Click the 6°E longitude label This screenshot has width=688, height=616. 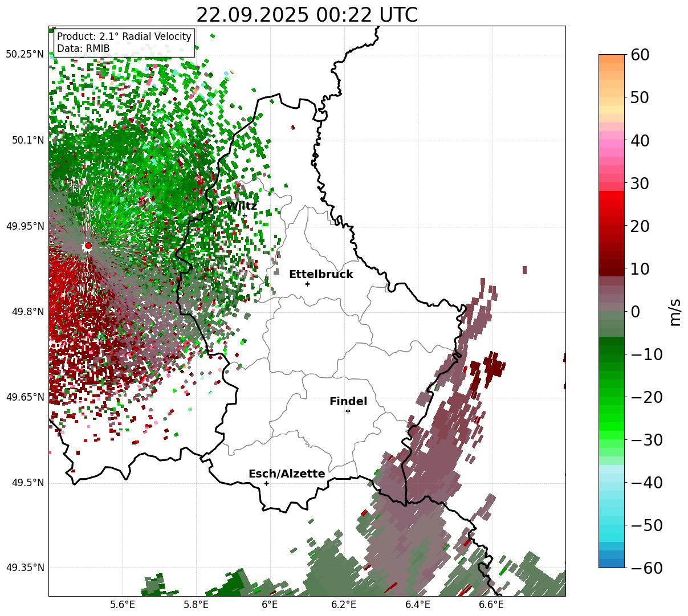[270, 604]
